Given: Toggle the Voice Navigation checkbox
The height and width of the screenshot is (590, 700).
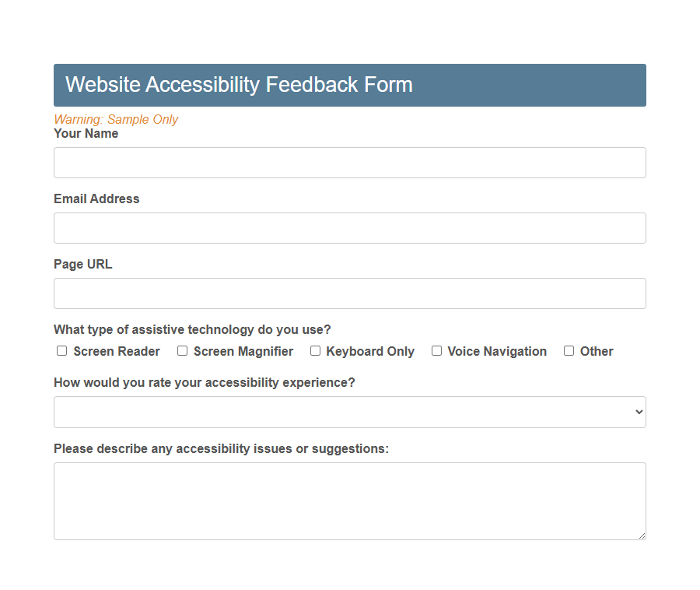Looking at the screenshot, I should [x=436, y=351].
